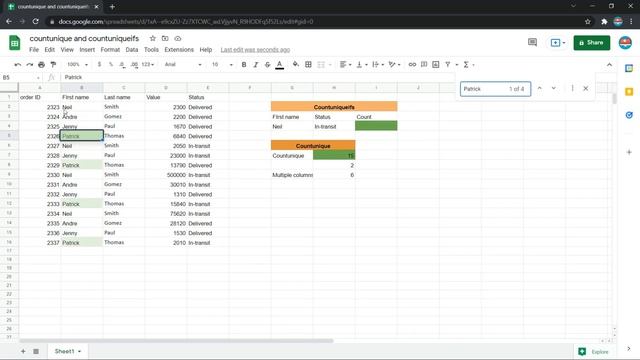640x360 pixels.
Task: Open the View menu
Action: pos(67,50)
